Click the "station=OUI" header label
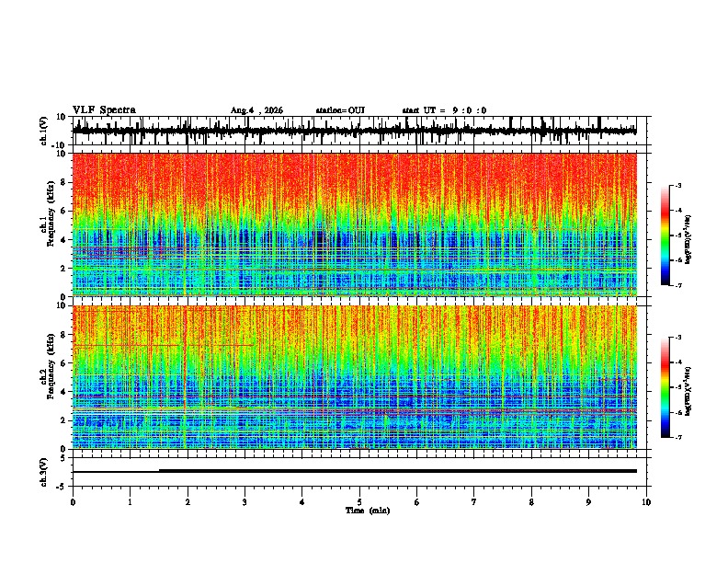This screenshot has height=563, width=728. (x=340, y=110)
